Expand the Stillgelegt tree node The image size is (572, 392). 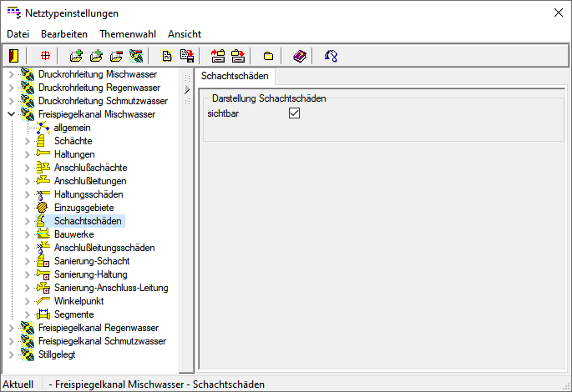click(11, 354)
